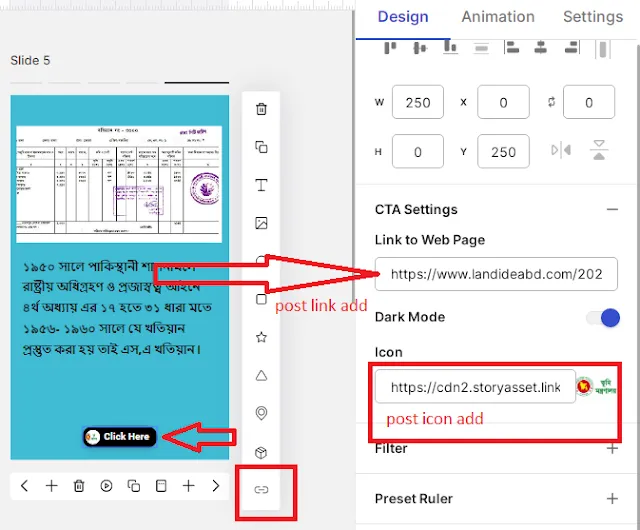Toggle the Dark Mode switch

tap(603, 318)
